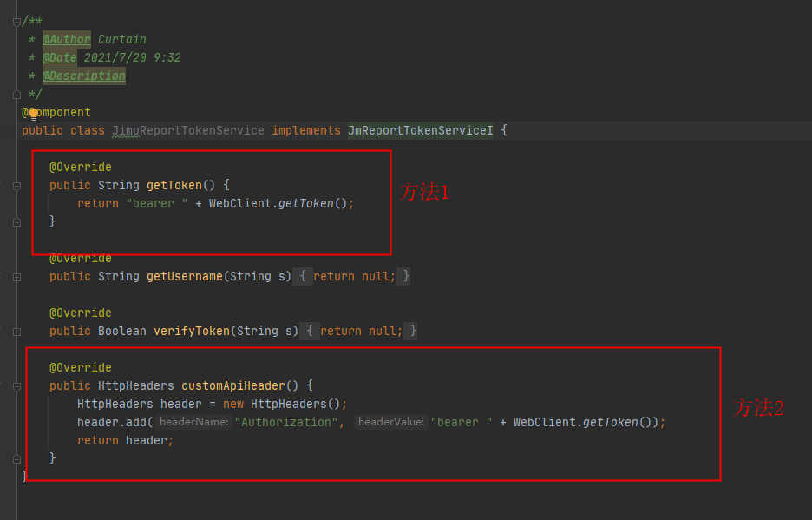Click the underlined @Description Javadoc tag

click(83, 76)
